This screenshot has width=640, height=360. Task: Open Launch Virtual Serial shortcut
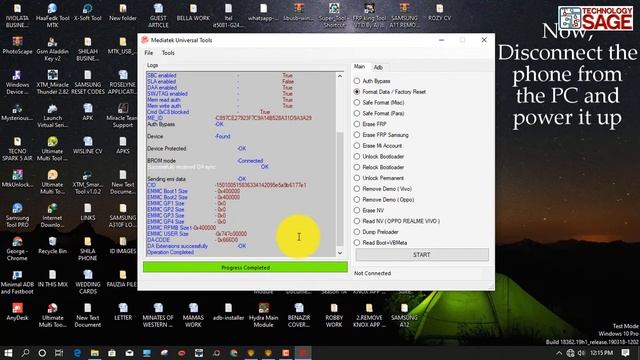point(52,116)
